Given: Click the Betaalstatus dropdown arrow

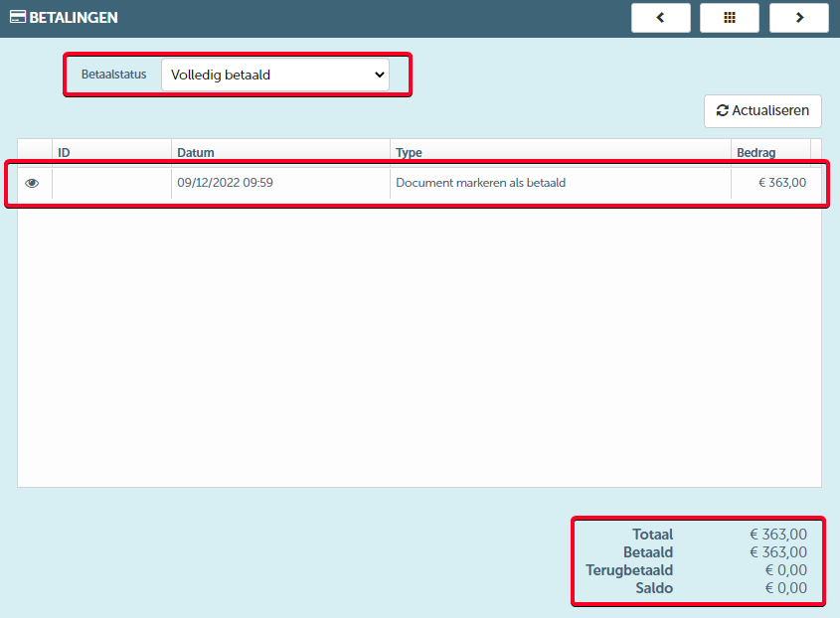Looking at the screenshot, I should 380,75.
